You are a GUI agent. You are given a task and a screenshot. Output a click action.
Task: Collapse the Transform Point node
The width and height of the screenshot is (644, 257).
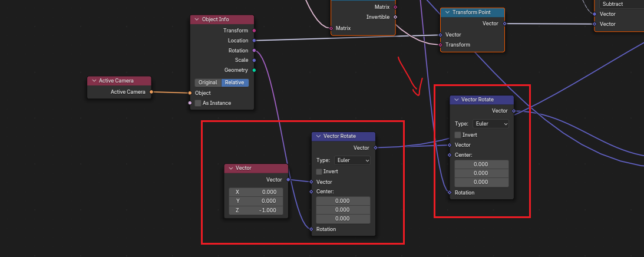click(447, 12)
